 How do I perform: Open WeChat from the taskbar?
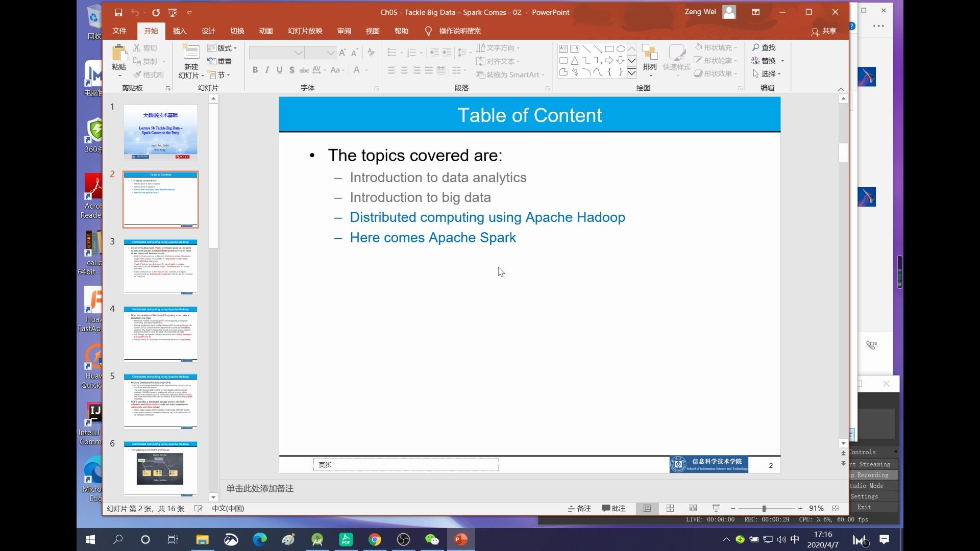(432, 539)
